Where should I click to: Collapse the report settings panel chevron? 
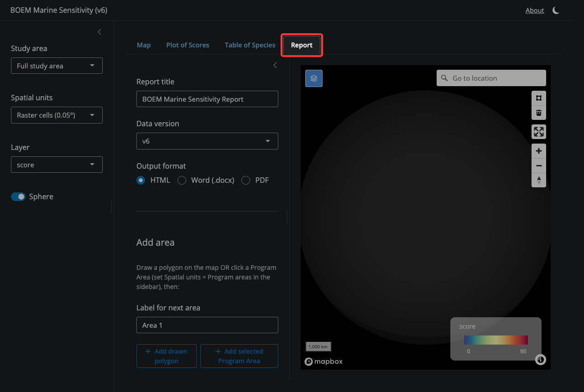coord(275,65)
